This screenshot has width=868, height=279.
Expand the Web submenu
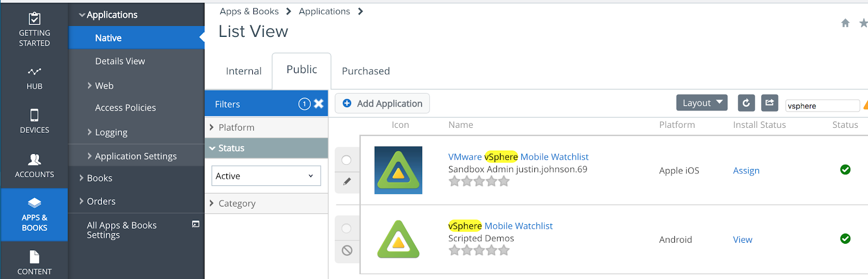point(90,86)
